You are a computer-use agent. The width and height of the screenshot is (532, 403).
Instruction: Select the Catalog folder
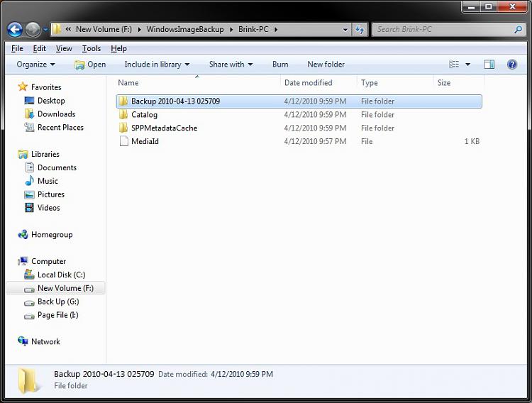[144, 115]
